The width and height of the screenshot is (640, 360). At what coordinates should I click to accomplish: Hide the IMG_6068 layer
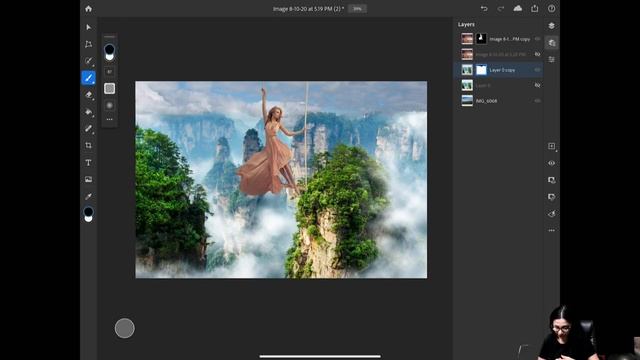pyautogui.click(x=538, y=101)
